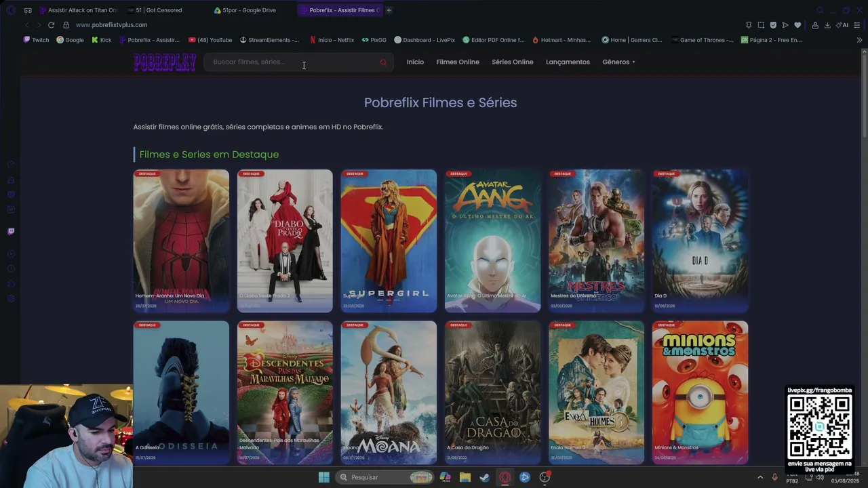The width and height of the screenshot is (868, 488).
Task: Go back using the browser back arrow
Action: 26,25
